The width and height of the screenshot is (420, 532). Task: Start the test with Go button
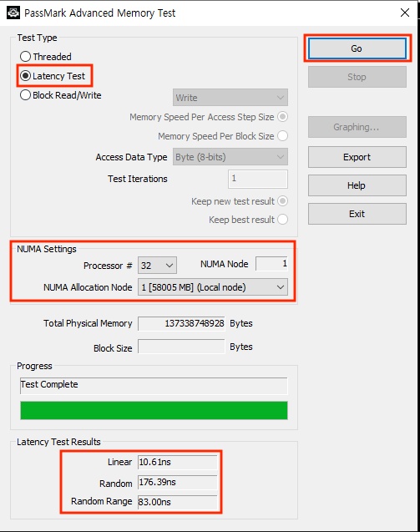coord(357,48)
